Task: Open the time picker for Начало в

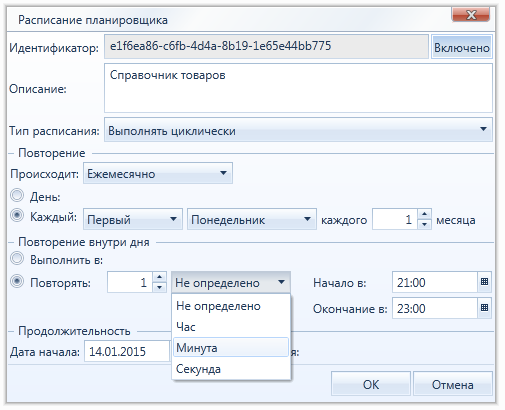Action: click(x=484, y=282)
